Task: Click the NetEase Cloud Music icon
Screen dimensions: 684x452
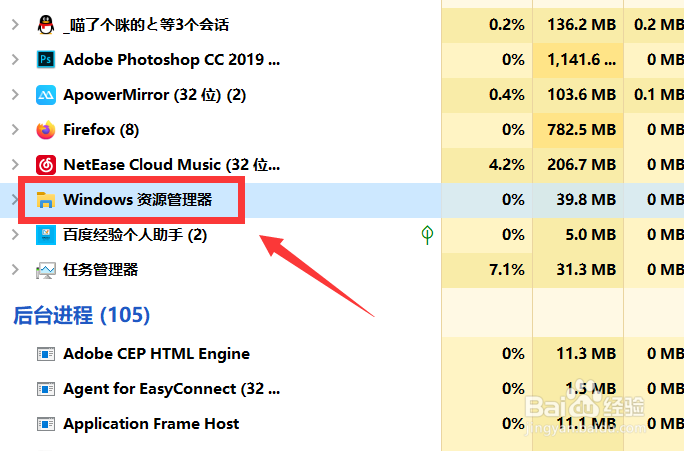Action: [x=45, y=165]
